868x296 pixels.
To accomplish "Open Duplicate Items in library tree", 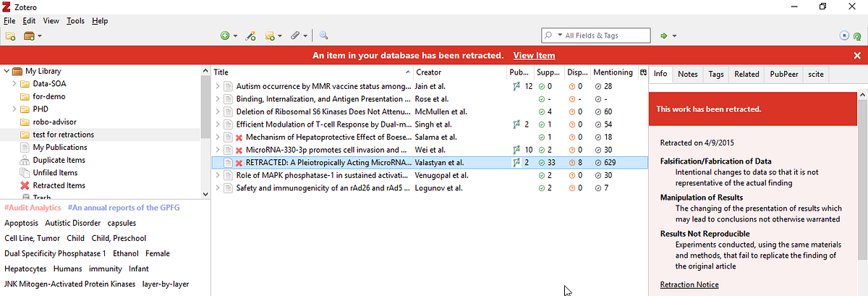I will 59,160.
